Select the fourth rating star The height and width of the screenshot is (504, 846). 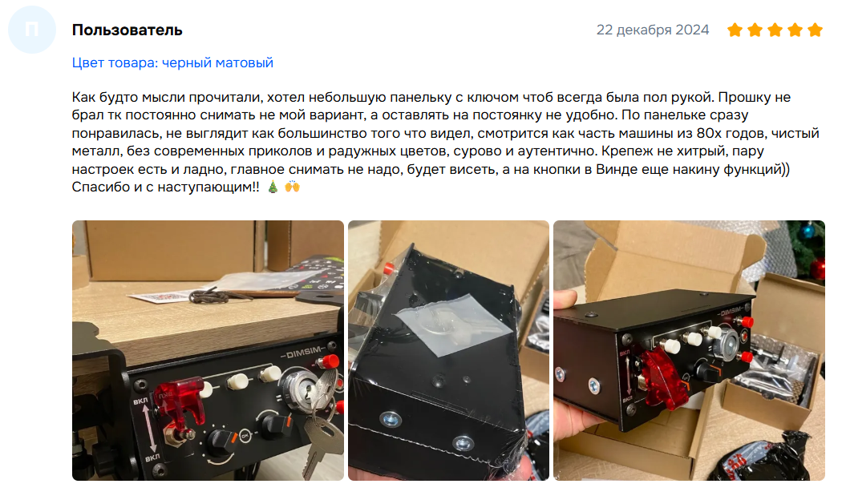point(795,30)
